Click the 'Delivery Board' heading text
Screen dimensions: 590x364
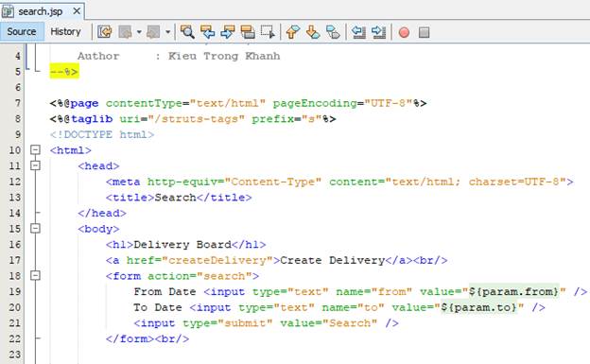[x=182, y=245]
